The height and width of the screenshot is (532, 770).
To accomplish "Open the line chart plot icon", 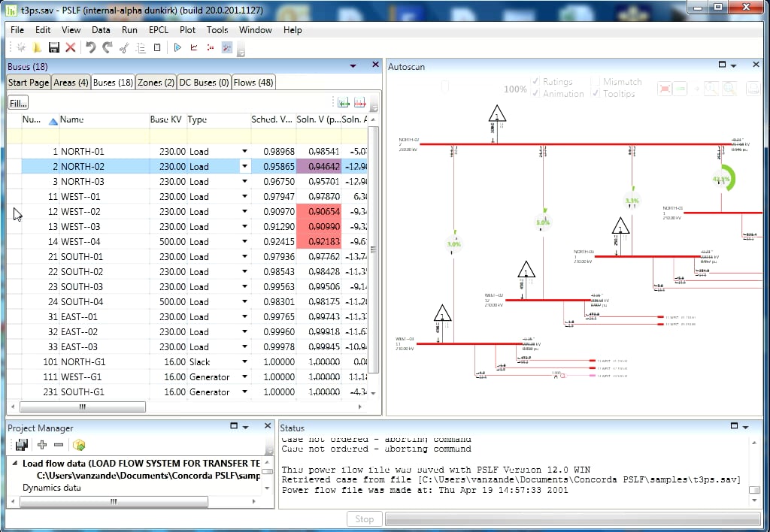I will pyautogui.click(x=194, y=47).
